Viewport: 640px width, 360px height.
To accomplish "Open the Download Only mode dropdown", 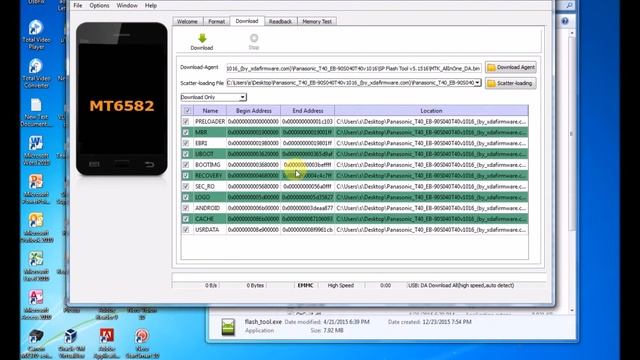I will click(213, 97).
